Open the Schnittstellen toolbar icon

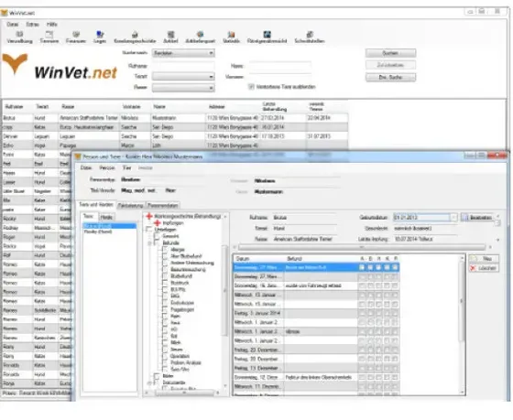tap(310, 35)
